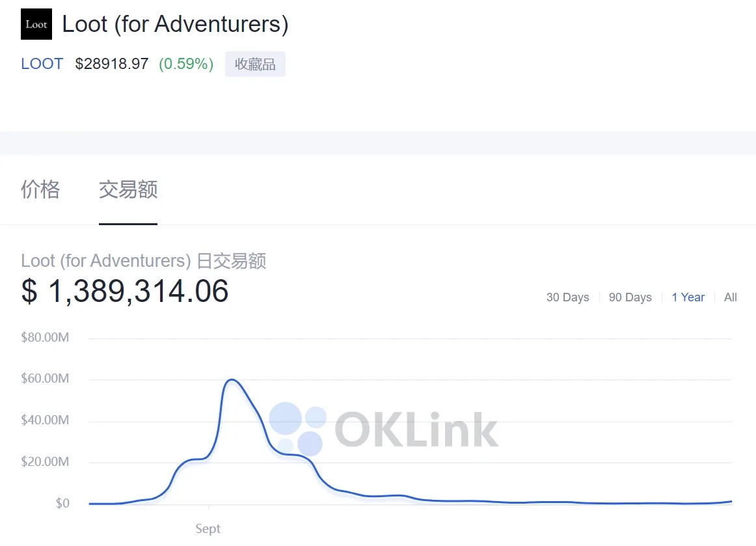756x546 pixels.
Task: Click the $40.00M axis label
Action: 45,420
